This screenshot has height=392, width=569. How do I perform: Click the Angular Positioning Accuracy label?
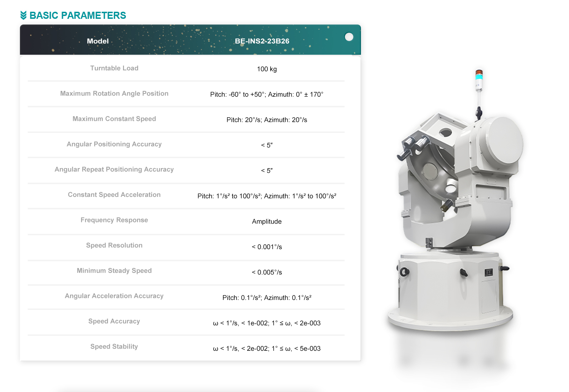pyautogui.click(x=114, y=144)
